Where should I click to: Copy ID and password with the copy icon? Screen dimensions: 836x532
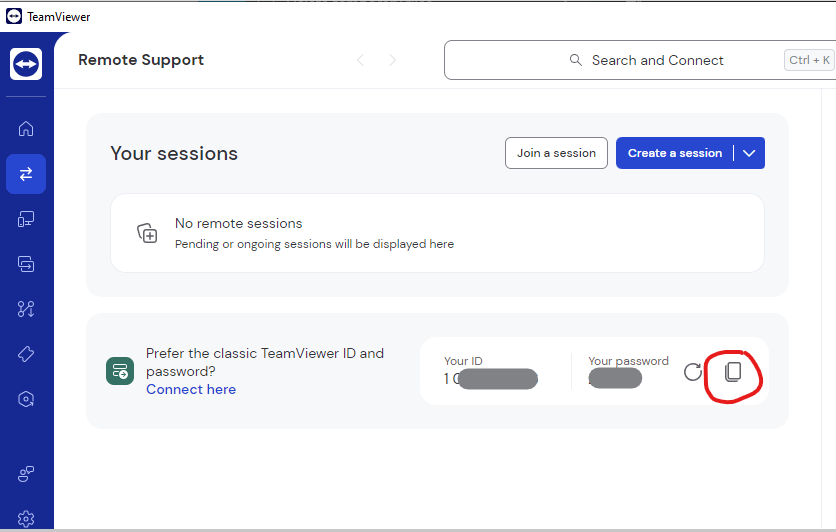click(733, 372)
